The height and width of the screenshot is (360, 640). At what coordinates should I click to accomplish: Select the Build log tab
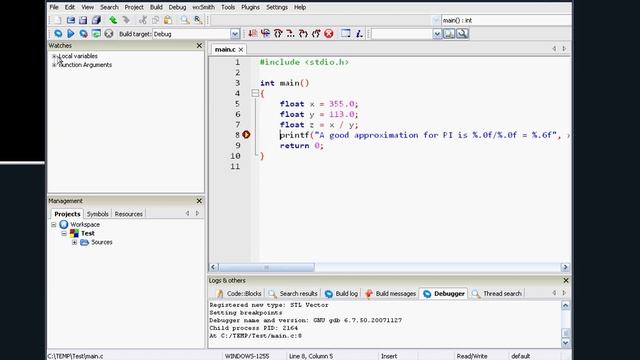tap(341, 293)
